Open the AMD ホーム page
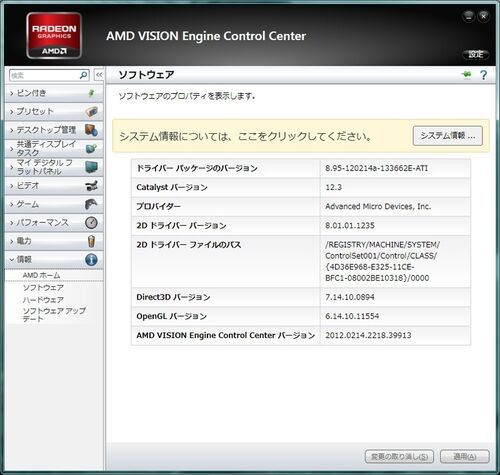The image size is (500, 475). [x=41, y=275]
